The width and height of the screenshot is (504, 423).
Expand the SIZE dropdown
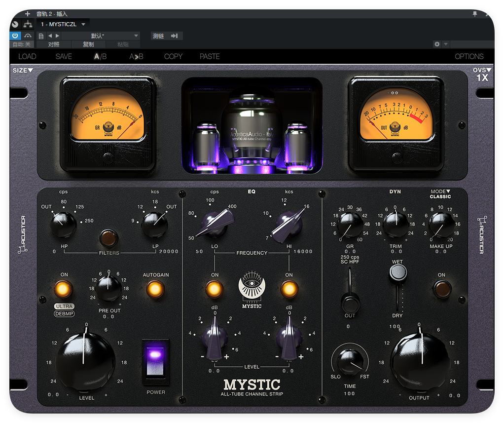coord(23,70)
